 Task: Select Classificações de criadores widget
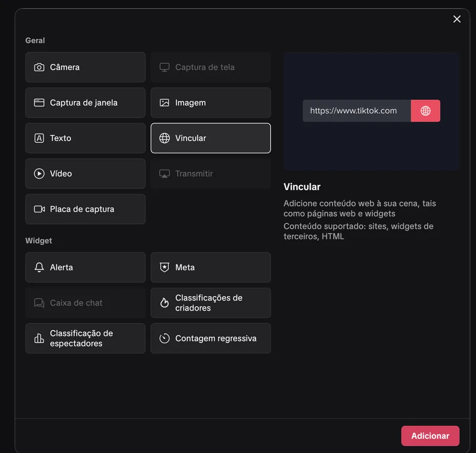pos(210,303)
